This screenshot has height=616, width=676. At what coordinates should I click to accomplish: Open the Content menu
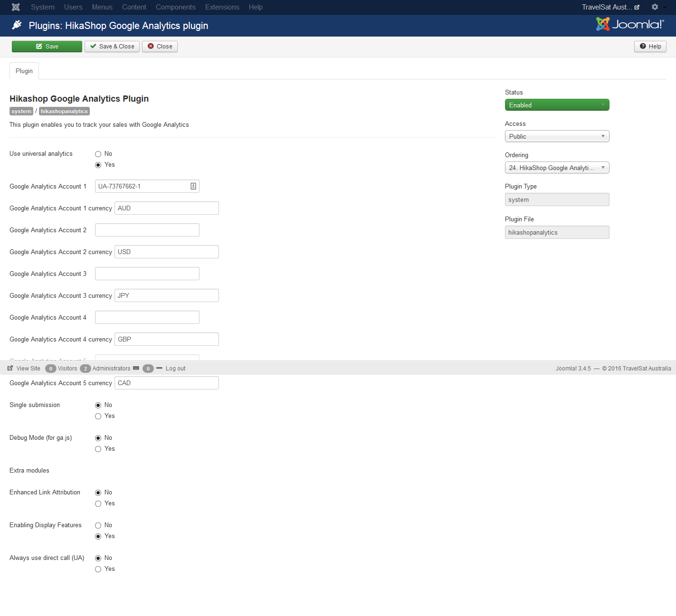134,7
